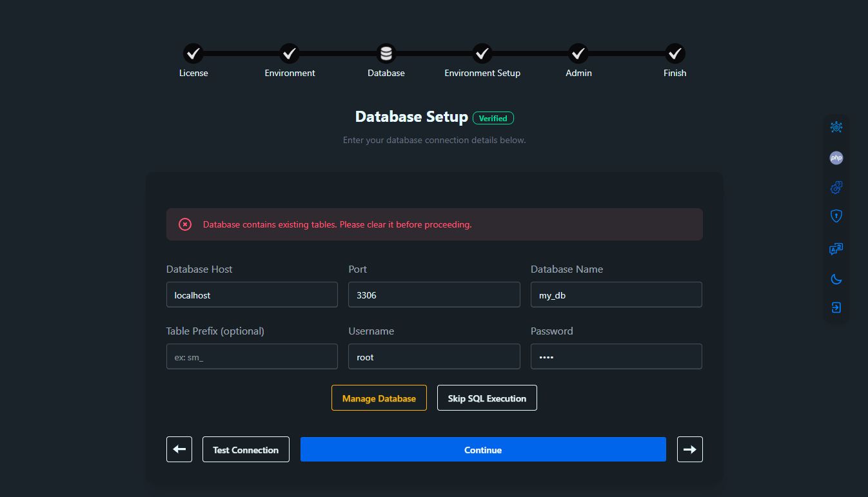This screenshot has height=497, width=868.
Task: Select the Password input field
Action: 616,356
